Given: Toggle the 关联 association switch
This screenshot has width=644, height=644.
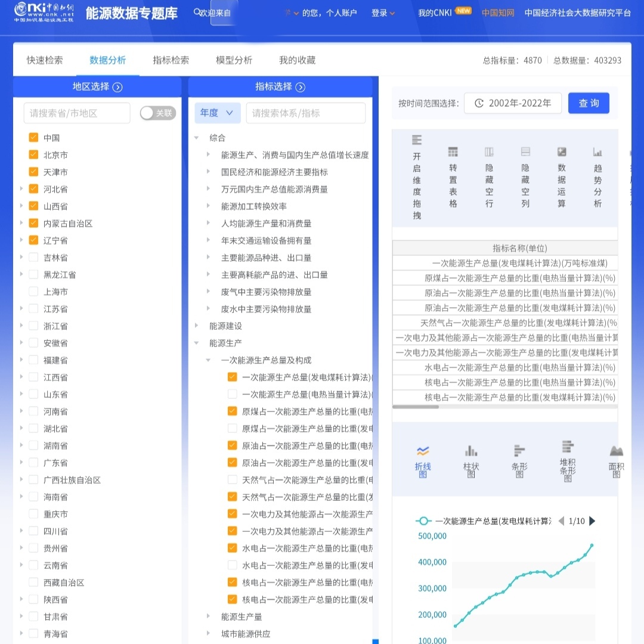Looking at the screenshot, I should coord(157,113).
